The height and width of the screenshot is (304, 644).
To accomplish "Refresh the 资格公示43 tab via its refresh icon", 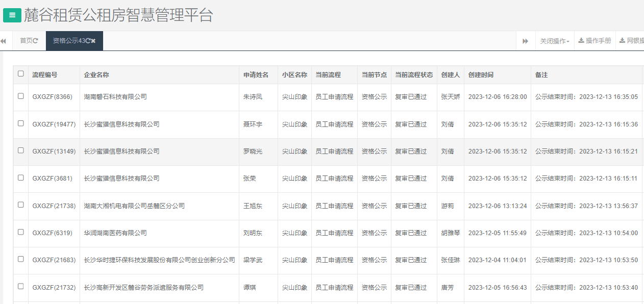I will [x=88, y=41].
